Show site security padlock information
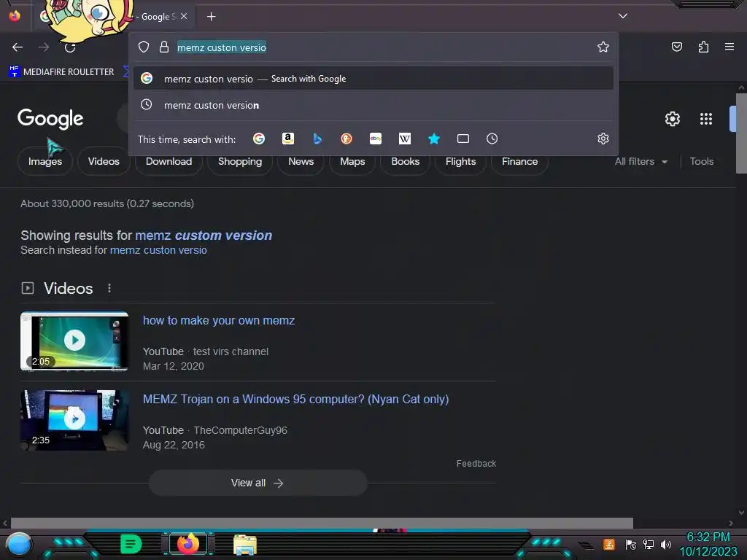The height and width of the screenshot is (560, 747). point(164,47)
